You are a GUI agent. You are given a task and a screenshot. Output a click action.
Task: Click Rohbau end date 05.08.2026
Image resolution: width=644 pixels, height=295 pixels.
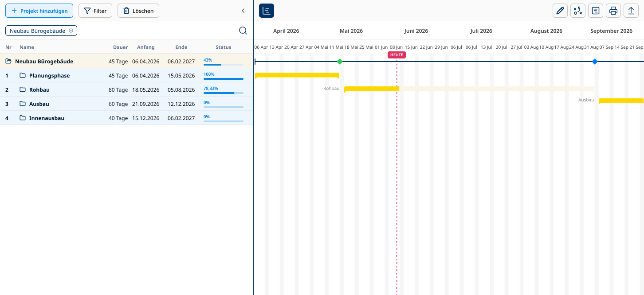181,90
